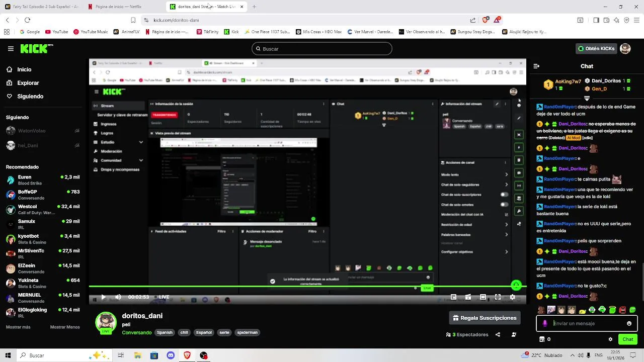Switch to theater mode
The image size is (644, 362).
pos(482,297)
